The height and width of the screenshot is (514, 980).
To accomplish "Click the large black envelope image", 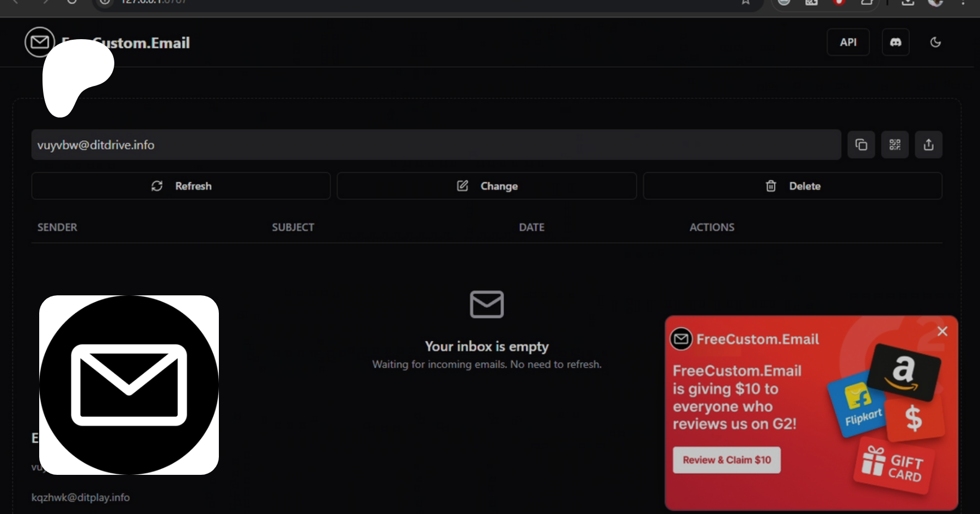I will 129,385.
